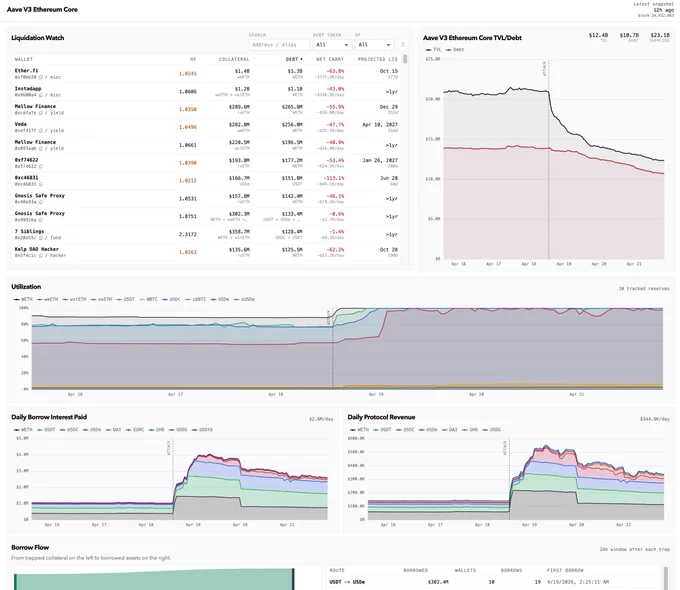
Task: Open the 7 Siblings wallet row
Action: 208,235
